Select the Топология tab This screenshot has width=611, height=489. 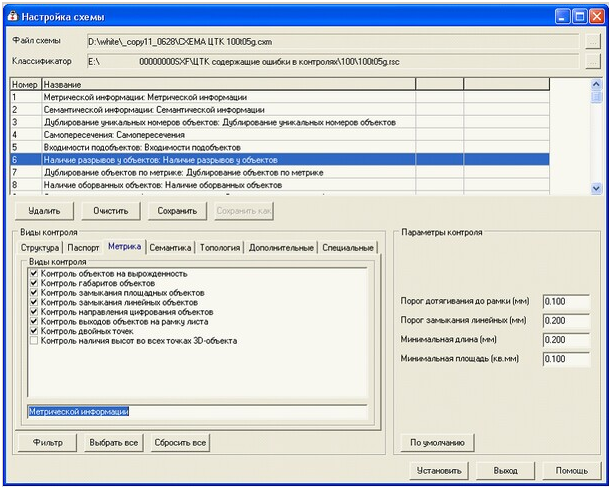coord(220,247)
